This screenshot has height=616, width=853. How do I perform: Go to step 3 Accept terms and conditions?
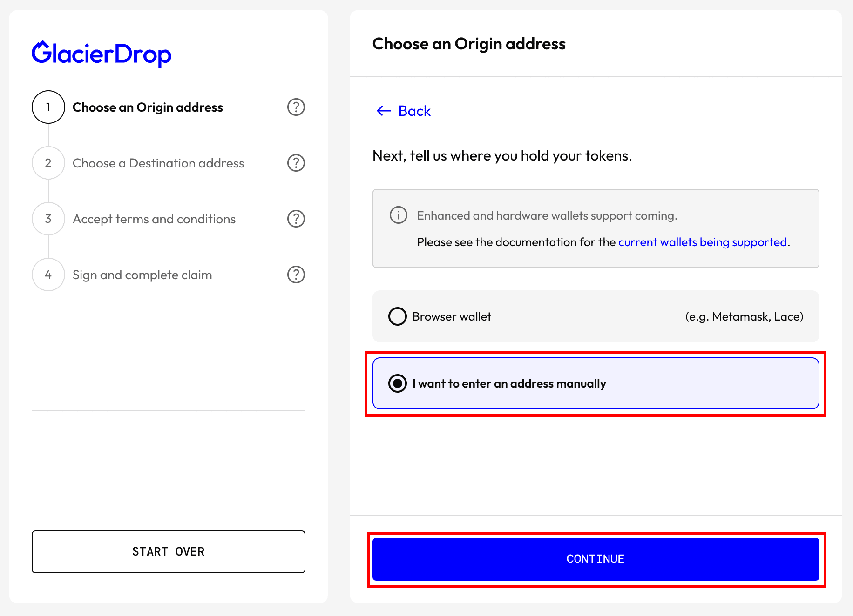(154, 219)
